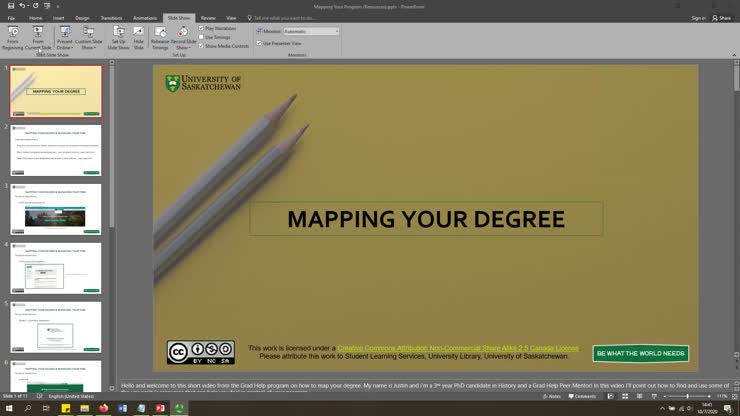Click the Creative Commons license link
The height and width of the screenshot is (416, 740).
click(x=457, y=348)
